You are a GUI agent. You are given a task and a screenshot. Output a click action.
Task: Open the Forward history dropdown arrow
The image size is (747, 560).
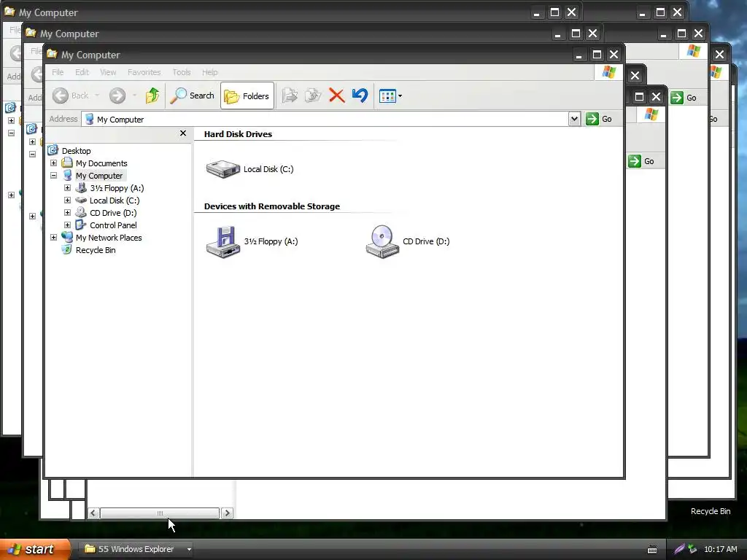pyautogui.click(x=134, y=96)
